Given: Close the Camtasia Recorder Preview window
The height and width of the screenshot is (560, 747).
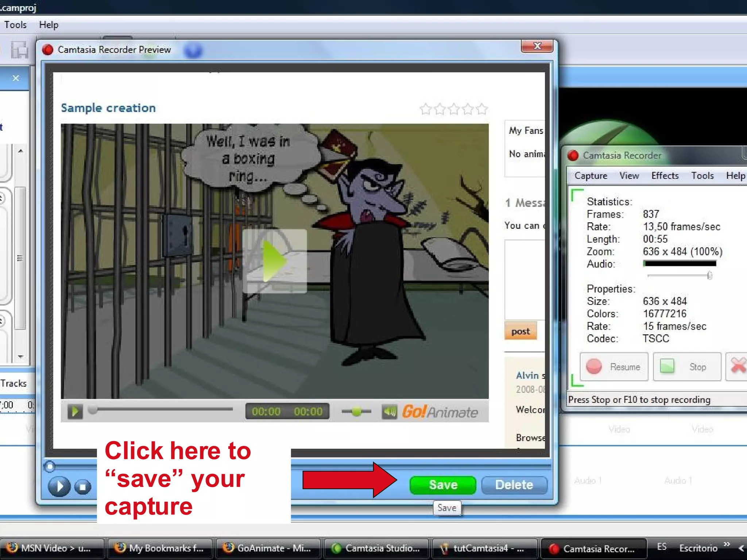Looking at the screenshot, I should [x=537, y=46].
